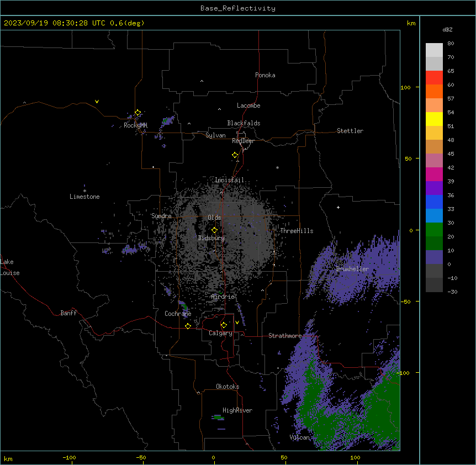Pick the yellow diamond marker southeast of Cochrane
The width and height of the screenshot is (476, 465).
[188, 326]
